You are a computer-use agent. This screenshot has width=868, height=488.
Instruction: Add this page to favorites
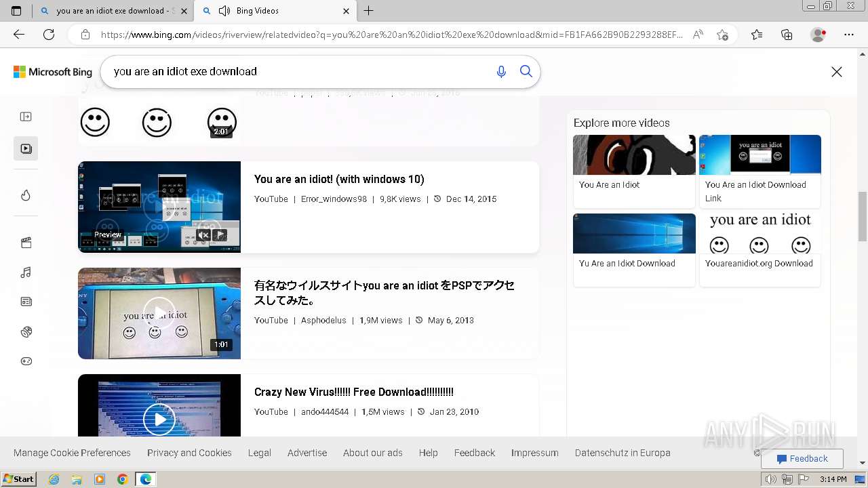click(722, 35)
